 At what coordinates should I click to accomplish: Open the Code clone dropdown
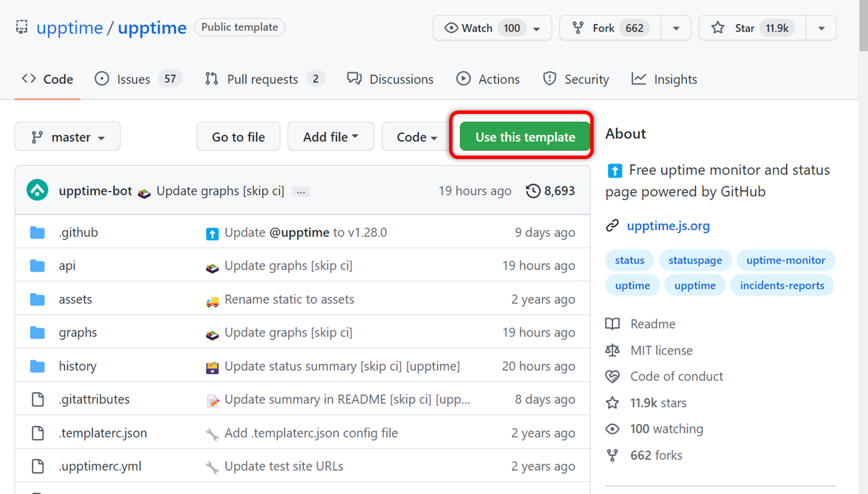click(x=417, y=137)
